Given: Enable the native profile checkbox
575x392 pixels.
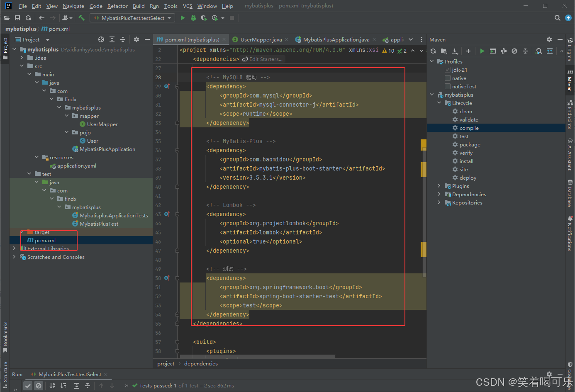Looking at the screenshot, I should pyautogui.click(x=448, y=78).
